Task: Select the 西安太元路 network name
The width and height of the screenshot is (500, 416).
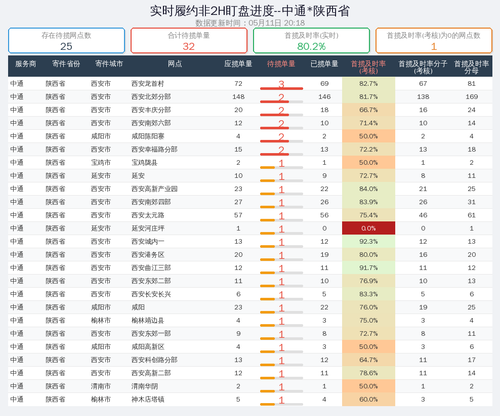Action: coord(148,215)
